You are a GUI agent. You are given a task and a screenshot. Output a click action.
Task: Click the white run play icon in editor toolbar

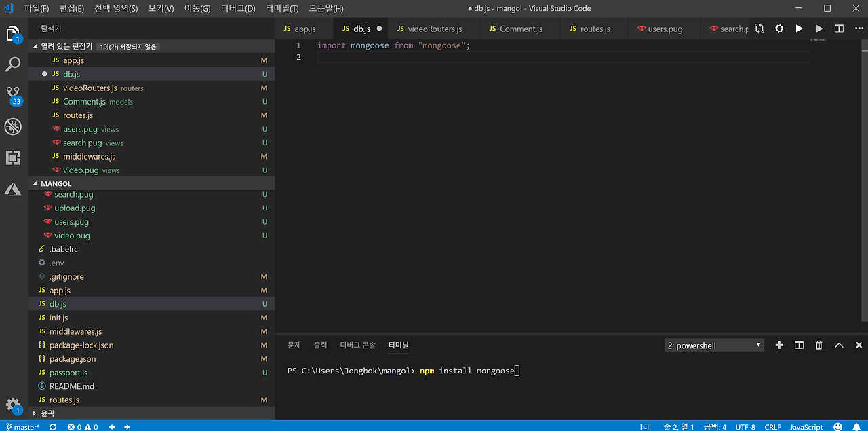point(799,29)
